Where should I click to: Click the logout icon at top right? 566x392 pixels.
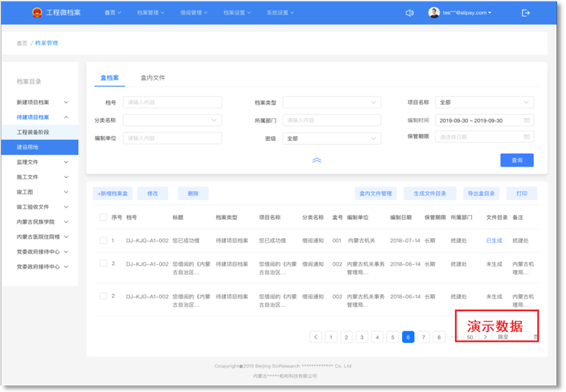click(x=526, y=13)
